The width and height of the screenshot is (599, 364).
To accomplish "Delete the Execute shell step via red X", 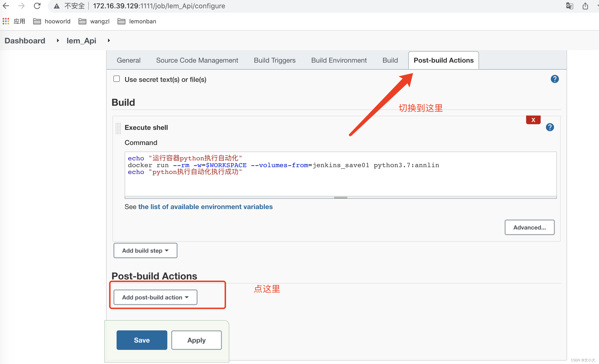I will click(x=533, y=120).
